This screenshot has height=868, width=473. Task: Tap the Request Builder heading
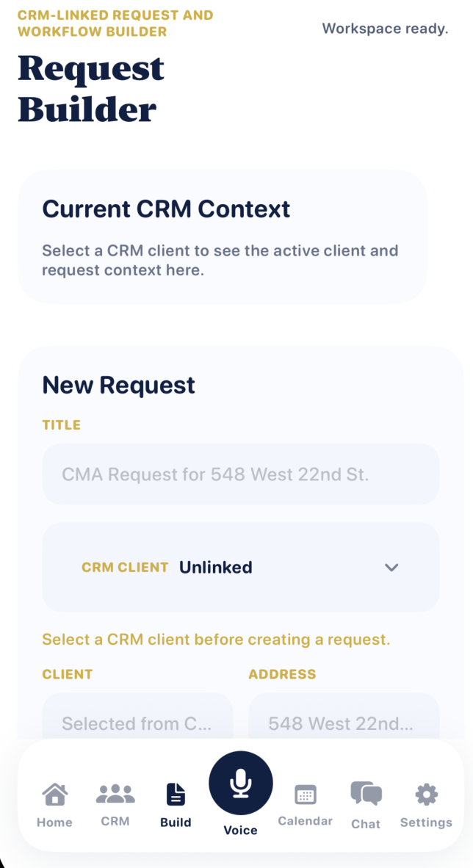tap(91, 88)
